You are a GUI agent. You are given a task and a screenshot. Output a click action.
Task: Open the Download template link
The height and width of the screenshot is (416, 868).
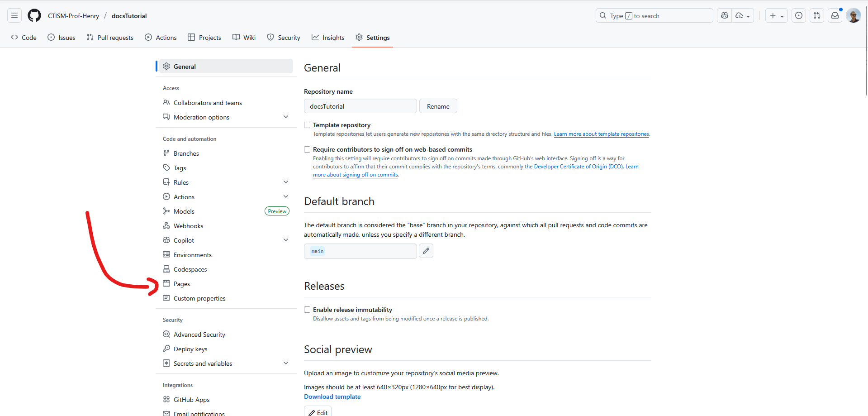pos(332,397)
